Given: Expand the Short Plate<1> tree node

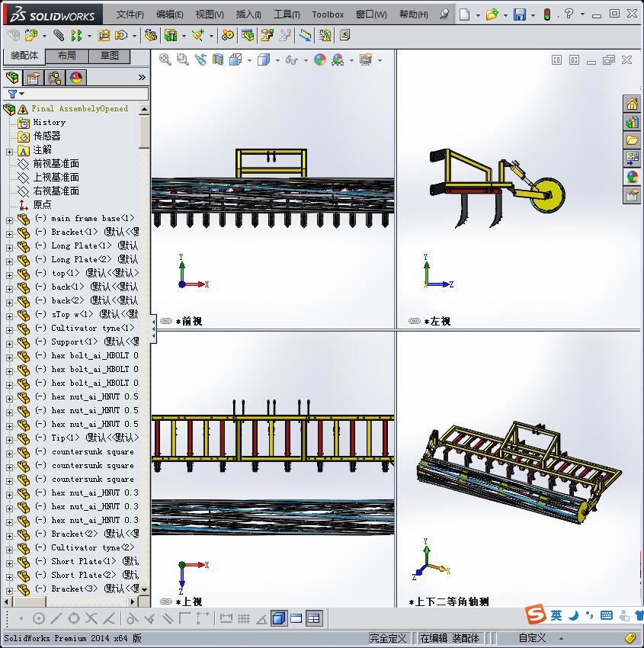Looking at the screenshot, I should point(9,563).
